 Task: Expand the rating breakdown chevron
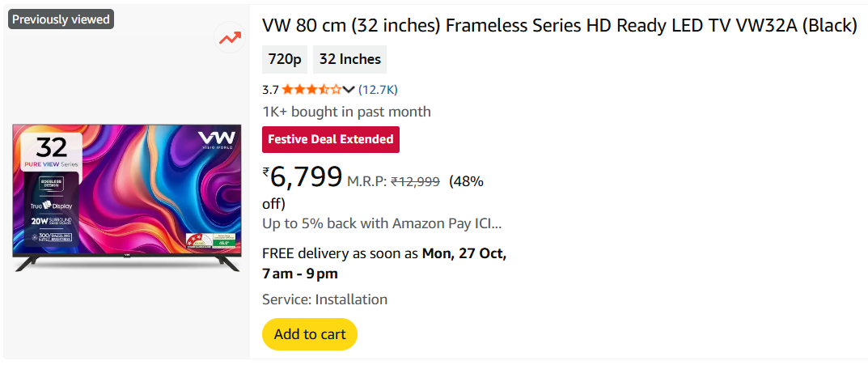coord(349,90)
